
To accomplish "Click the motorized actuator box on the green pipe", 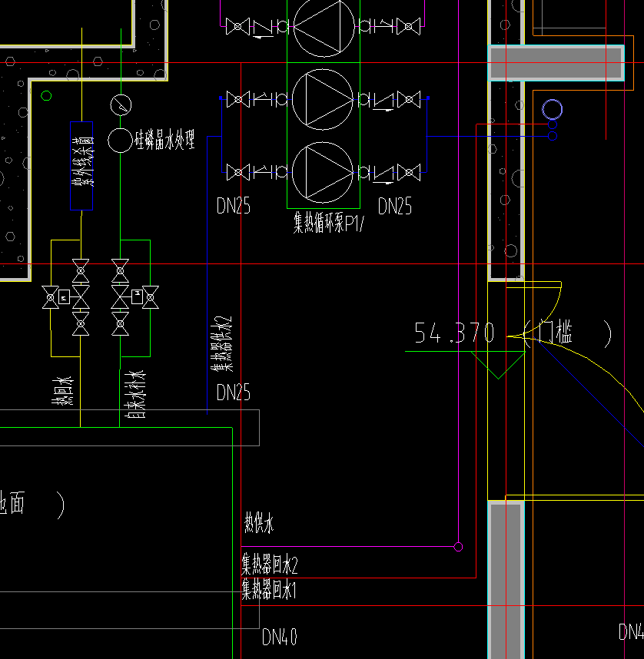I will (137, 297).
